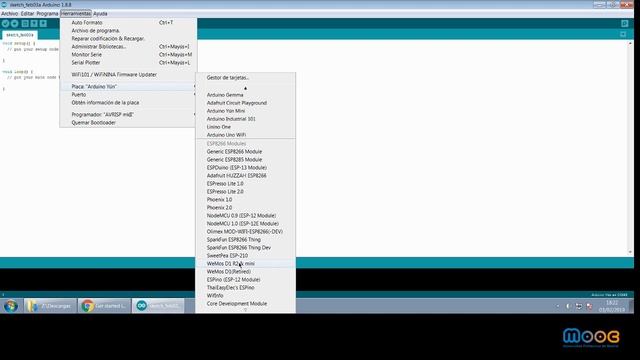The width and height of the screenshot is (640, 360).
Task: Select ESPresso Lite 1.0 board
Action: (x=245, y=184)
